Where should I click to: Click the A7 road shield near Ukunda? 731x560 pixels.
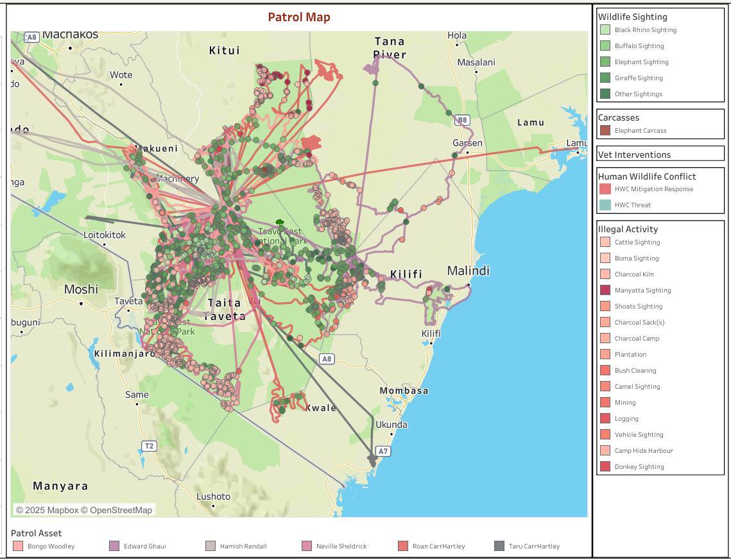pos(383,451)
